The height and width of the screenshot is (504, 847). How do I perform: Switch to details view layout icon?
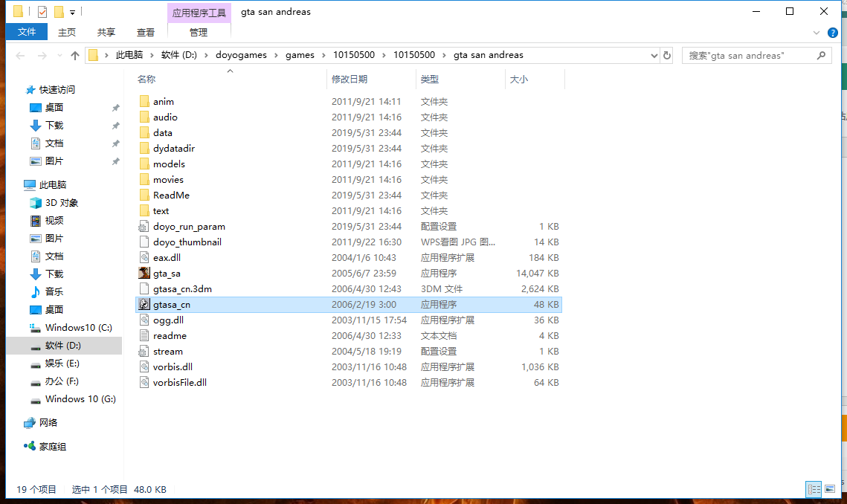(814, 489)
